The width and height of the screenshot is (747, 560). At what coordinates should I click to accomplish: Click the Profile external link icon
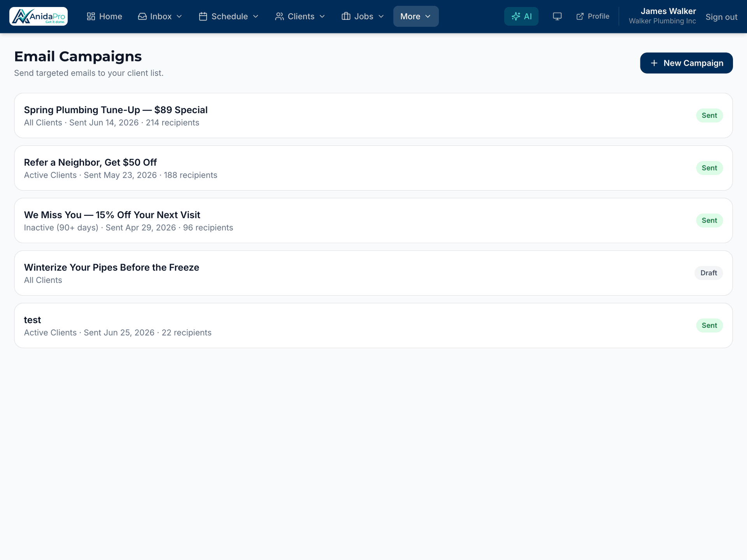click(580, 16)
